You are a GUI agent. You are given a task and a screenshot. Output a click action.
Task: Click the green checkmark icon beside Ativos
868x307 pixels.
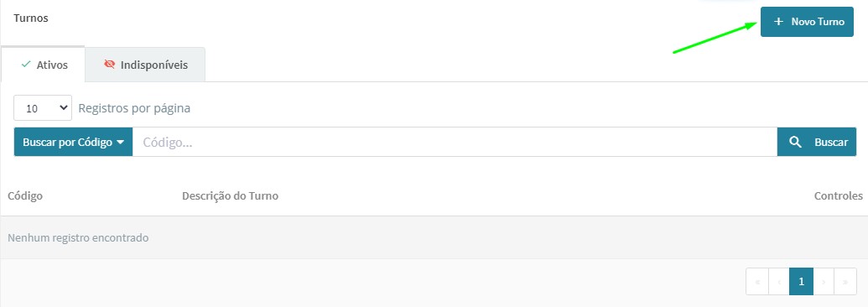click(25, 65)
